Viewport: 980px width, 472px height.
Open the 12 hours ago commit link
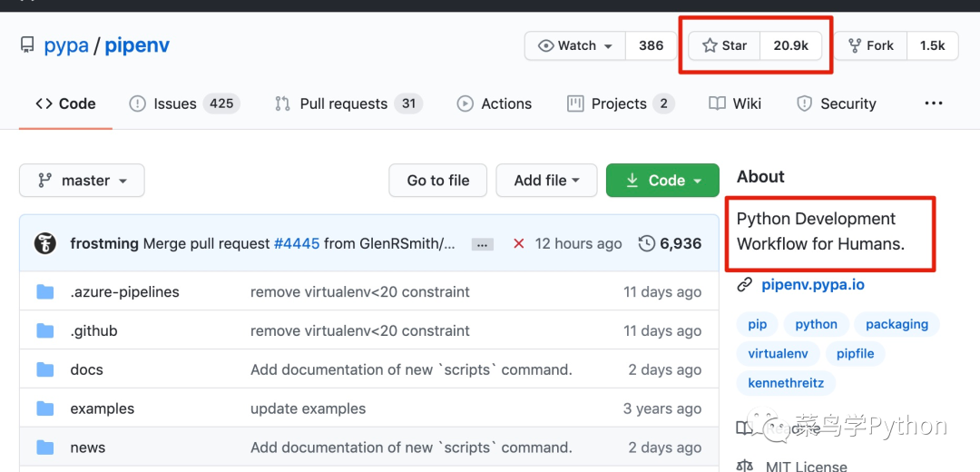(x=578, y=244)
